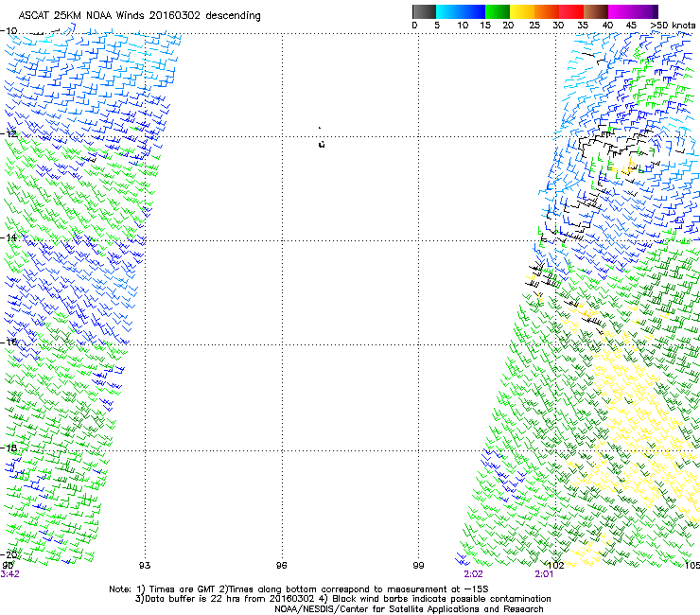Click the green 15-20 knots color band
Screen dimensions: 700x615
pyautogui.click(x=498, y=11)
